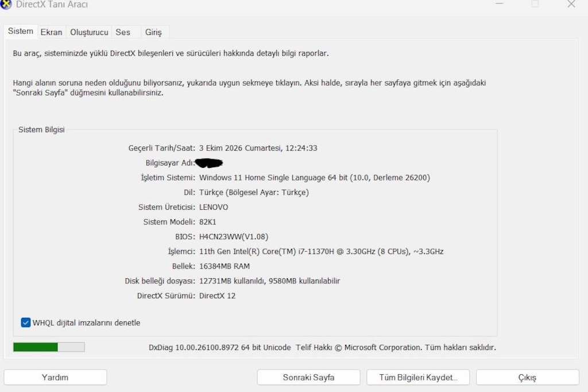Click the 'İşletim Sistemi:' label

(x=168, y=178)
